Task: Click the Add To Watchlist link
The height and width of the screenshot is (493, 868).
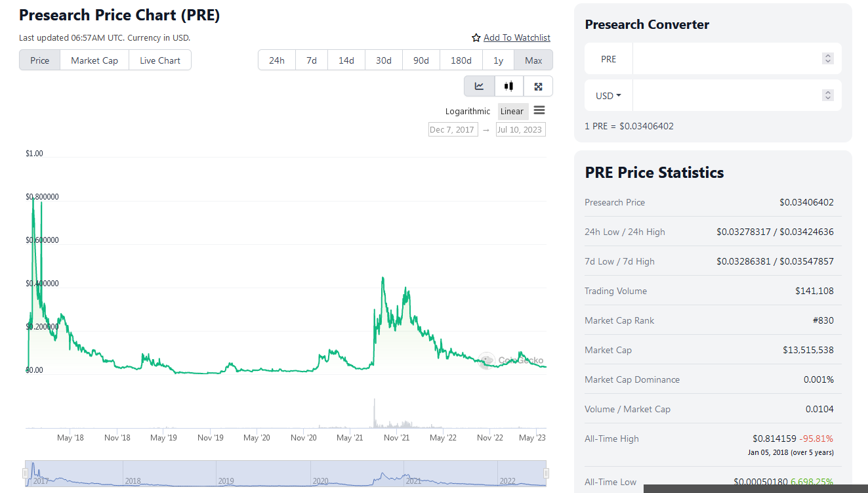Action: click(517, 38)
